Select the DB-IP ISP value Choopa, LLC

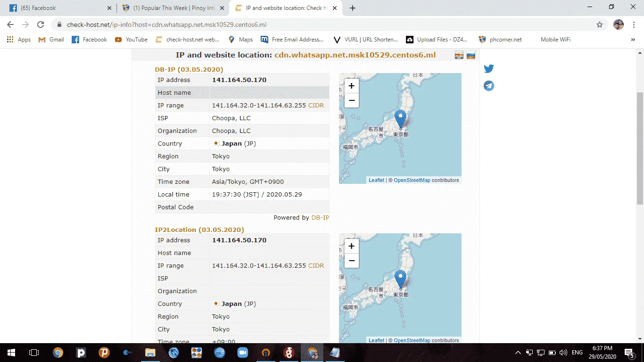231,118
